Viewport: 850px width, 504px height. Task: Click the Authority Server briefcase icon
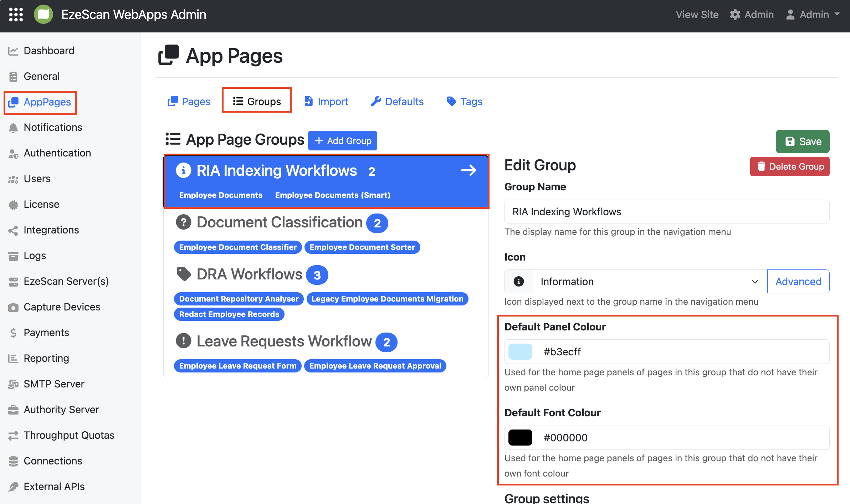point(13,410)
